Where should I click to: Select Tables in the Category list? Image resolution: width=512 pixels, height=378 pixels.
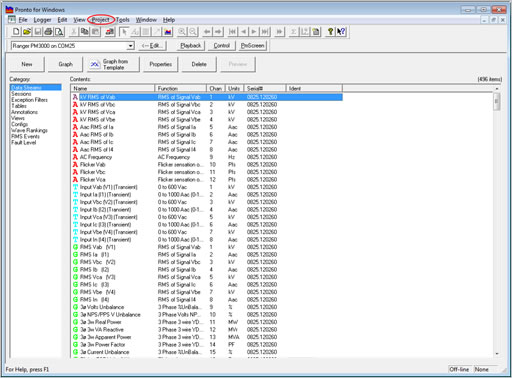(x=19, y=106)
